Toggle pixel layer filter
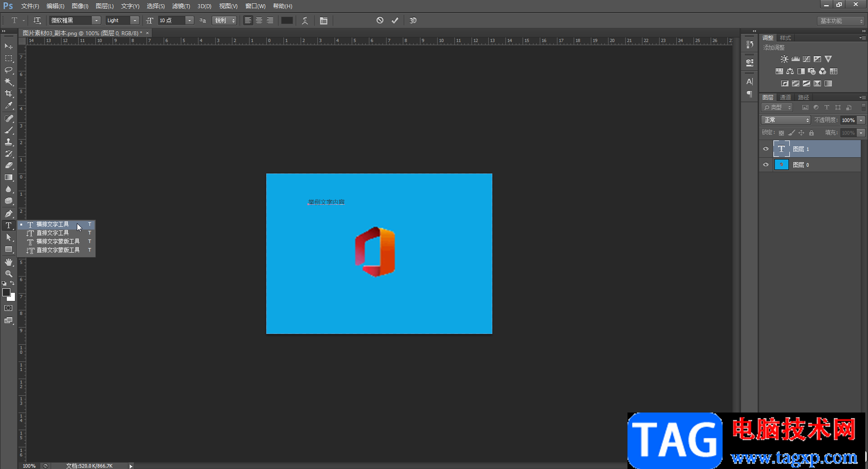The width and height of the screenshot is (868, 469). (805, 108)
